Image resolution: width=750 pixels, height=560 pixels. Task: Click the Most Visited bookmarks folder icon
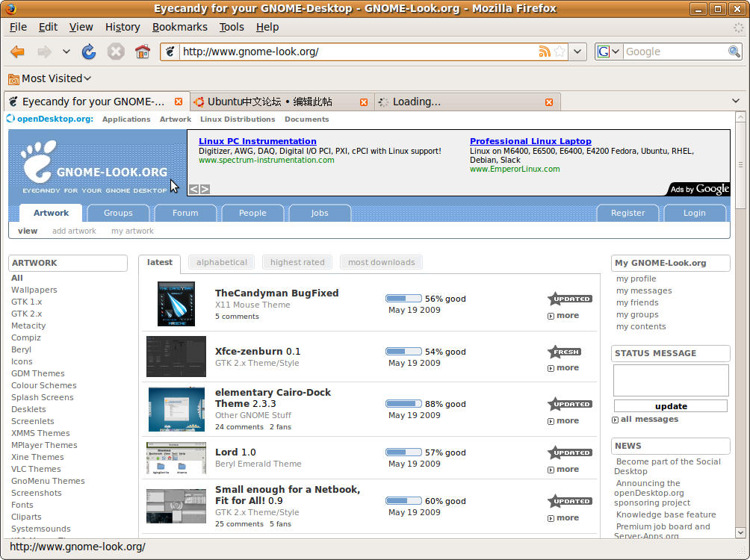(14, 79)
